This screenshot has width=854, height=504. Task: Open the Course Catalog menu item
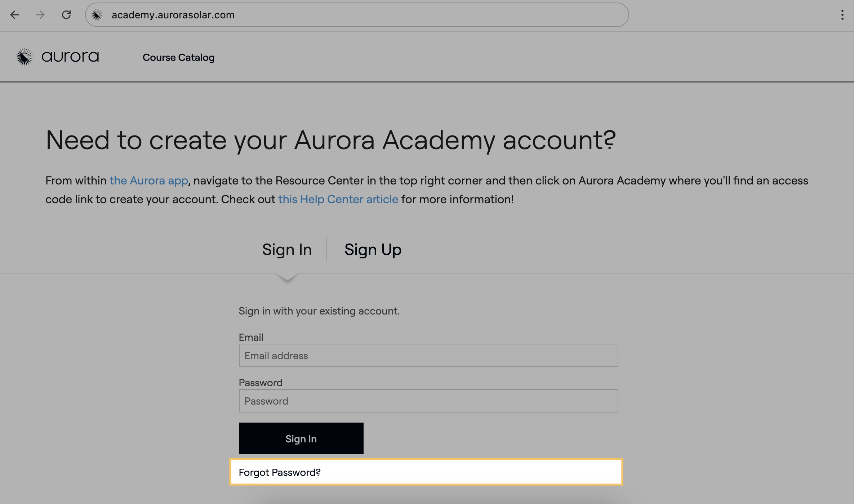178,57
